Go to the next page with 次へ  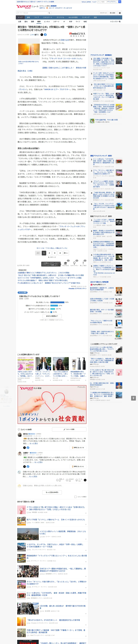click(66, 253)
